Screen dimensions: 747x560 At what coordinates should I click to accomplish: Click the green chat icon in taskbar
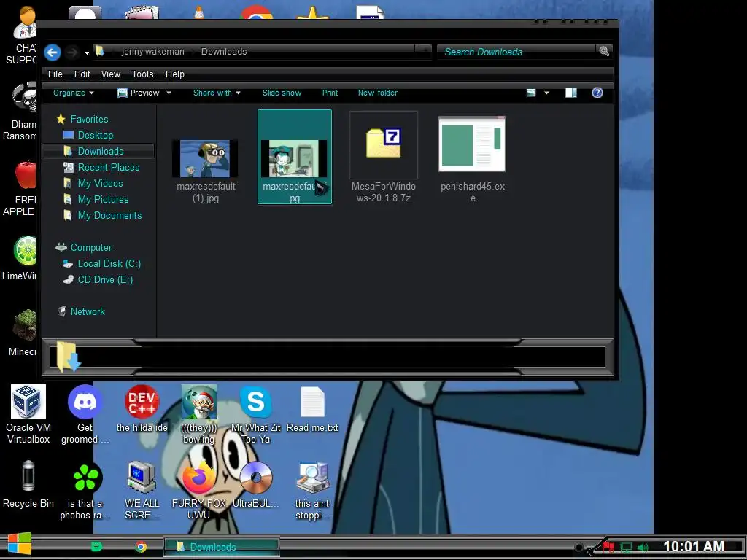(x=97, y=547)
